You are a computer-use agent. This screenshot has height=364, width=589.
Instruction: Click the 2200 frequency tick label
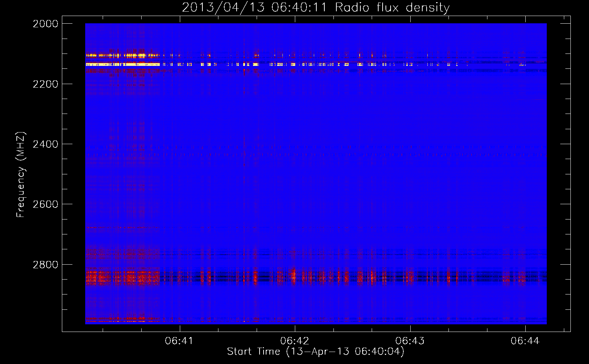(x=46, y=84)
